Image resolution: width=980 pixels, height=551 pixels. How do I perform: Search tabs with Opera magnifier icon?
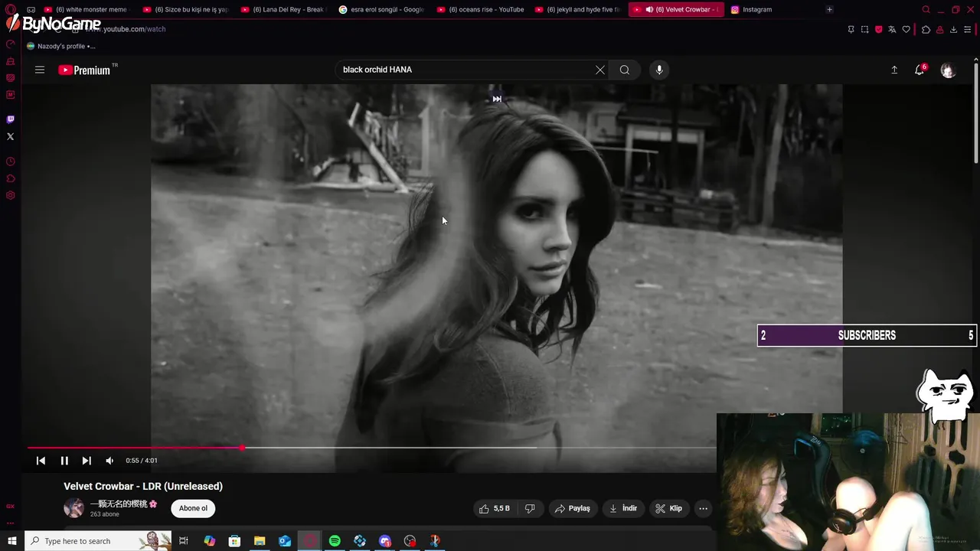[x=926, y=10]
